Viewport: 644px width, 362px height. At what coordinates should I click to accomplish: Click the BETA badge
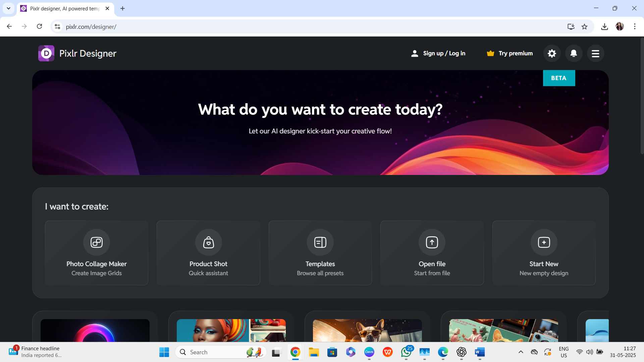click(x=559, y=78)
